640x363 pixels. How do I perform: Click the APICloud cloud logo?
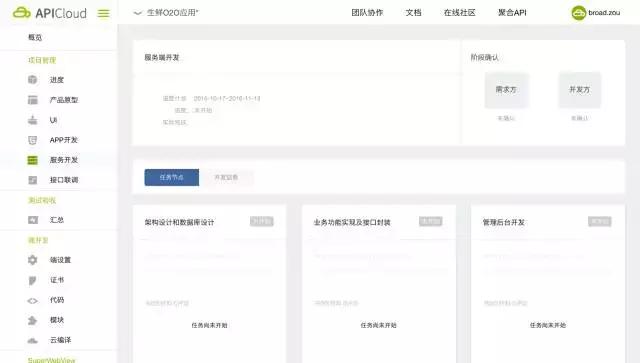[22, 13]
